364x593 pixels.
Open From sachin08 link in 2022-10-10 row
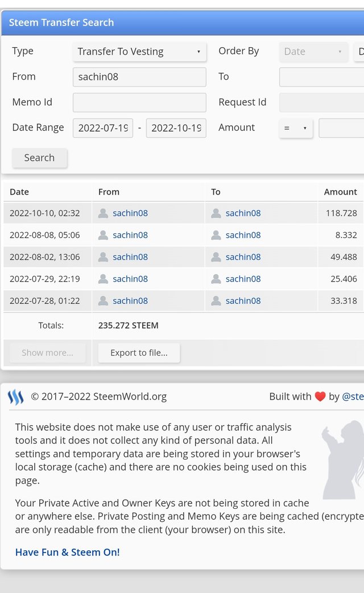point(130,213)
